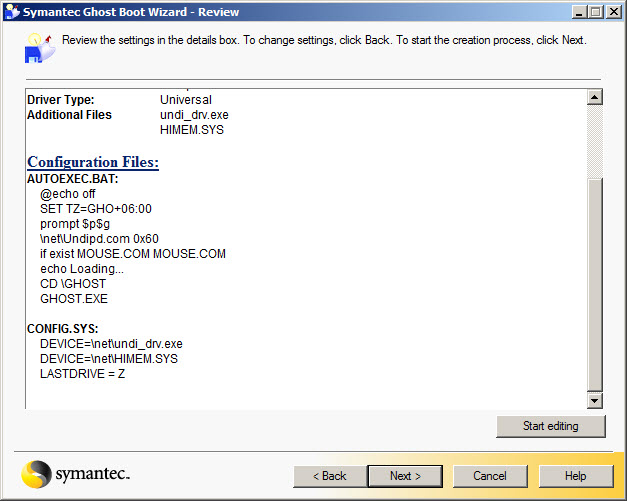Click the CONFIG.SYS: label
The image size is (627, 501).
tap(62, 329)
